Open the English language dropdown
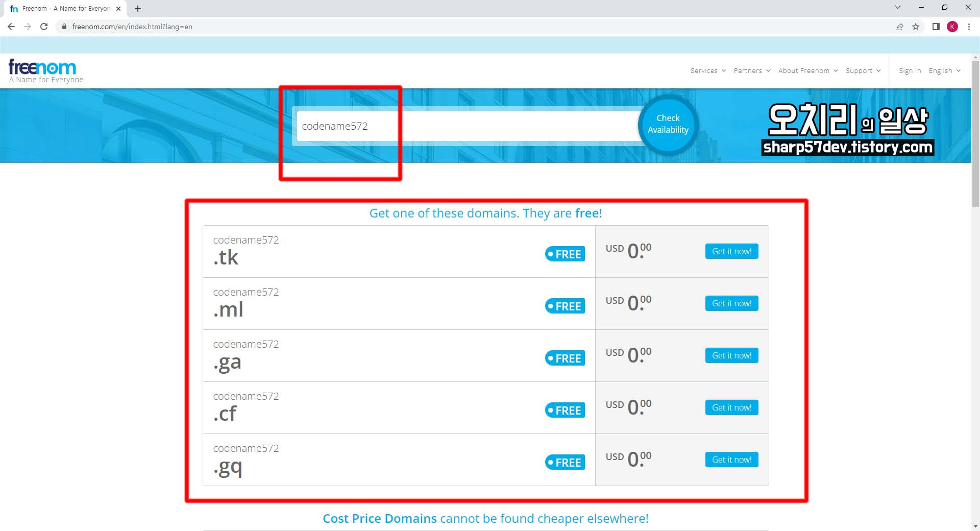Screen dimensions: 980x531 (945, 70)
